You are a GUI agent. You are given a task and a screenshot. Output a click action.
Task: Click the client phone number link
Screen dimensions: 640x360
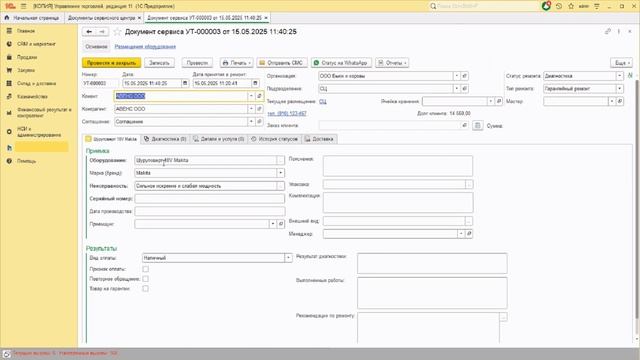pos(287,113)
